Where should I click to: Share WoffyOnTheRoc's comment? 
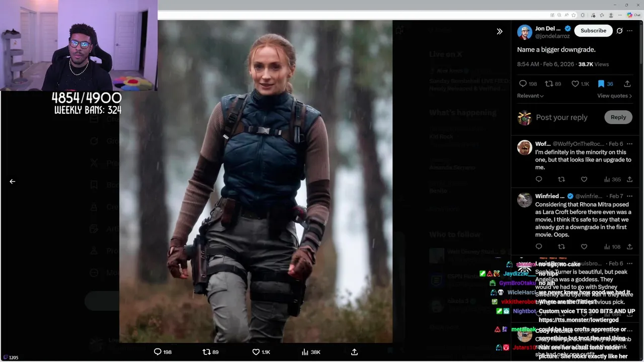(x=629, y=179)
